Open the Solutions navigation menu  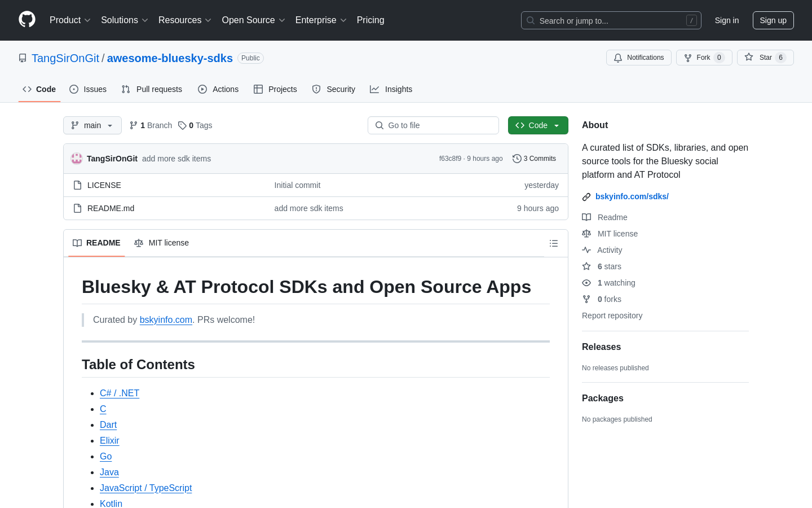(124, 20)
